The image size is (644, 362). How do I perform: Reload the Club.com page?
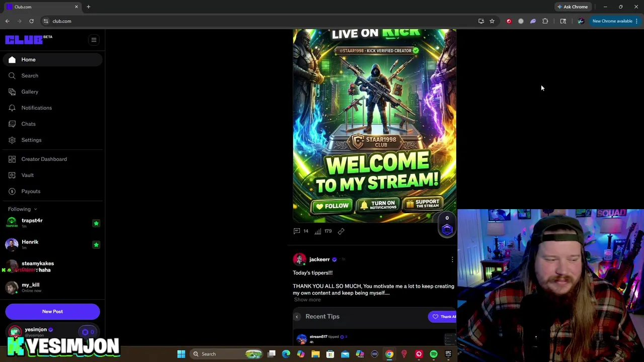(x=31, y=21)
